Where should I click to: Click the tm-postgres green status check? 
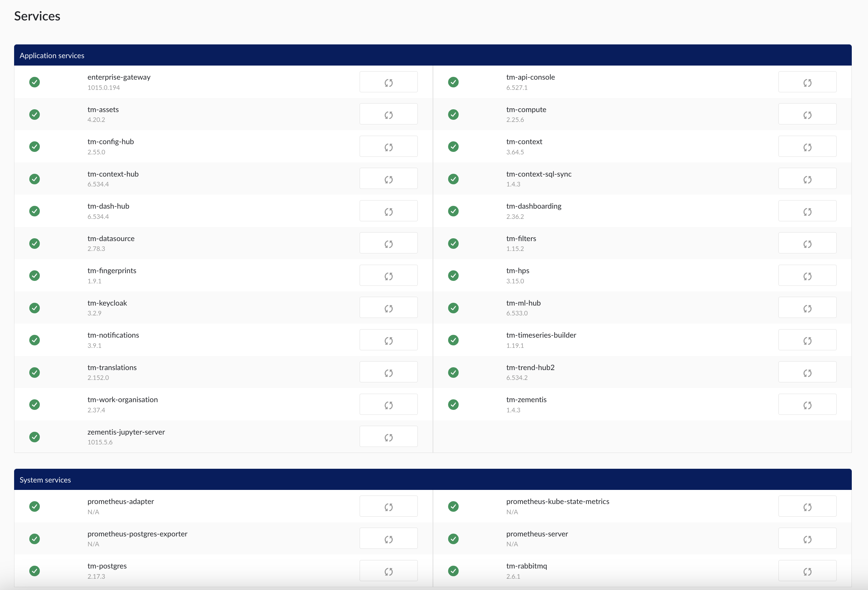[x=34, y=571]
